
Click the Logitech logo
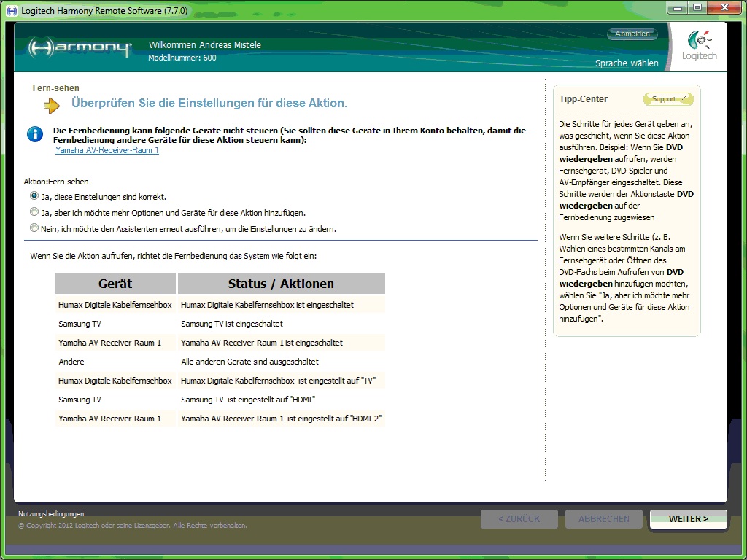point(699,47)
